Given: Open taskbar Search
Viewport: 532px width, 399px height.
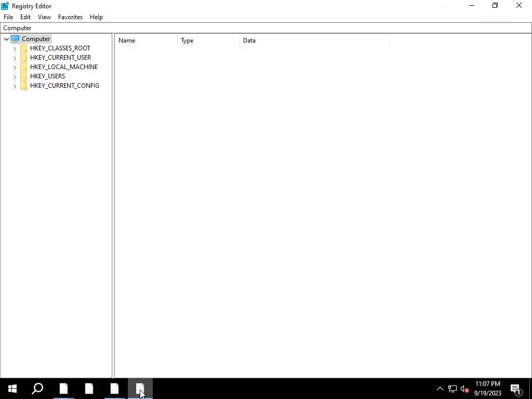Looking at the screenshot, I should pos(37,389).
